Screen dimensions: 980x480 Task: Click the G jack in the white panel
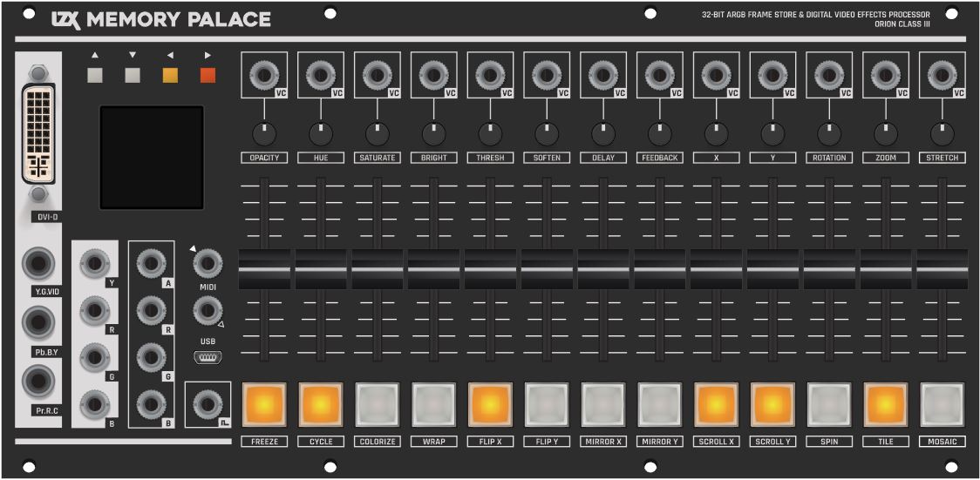tap(94, 357)
